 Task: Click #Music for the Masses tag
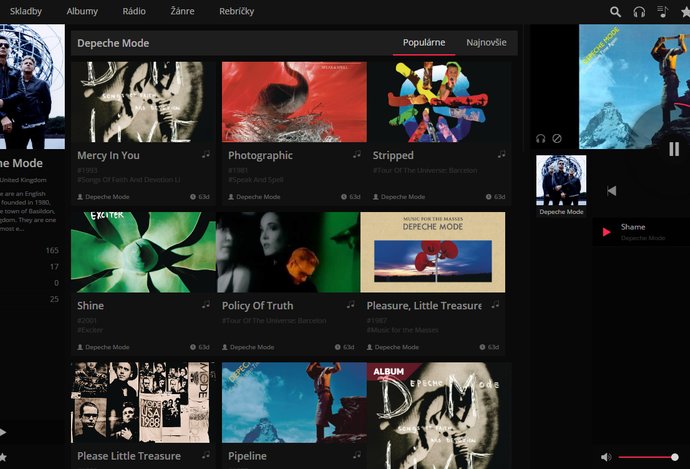(x=402, y=330)
